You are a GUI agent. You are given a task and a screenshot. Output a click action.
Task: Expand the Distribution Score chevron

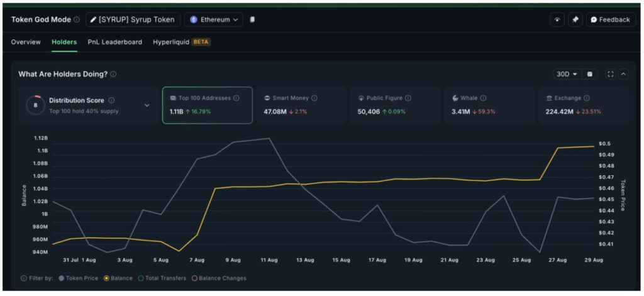147,106
